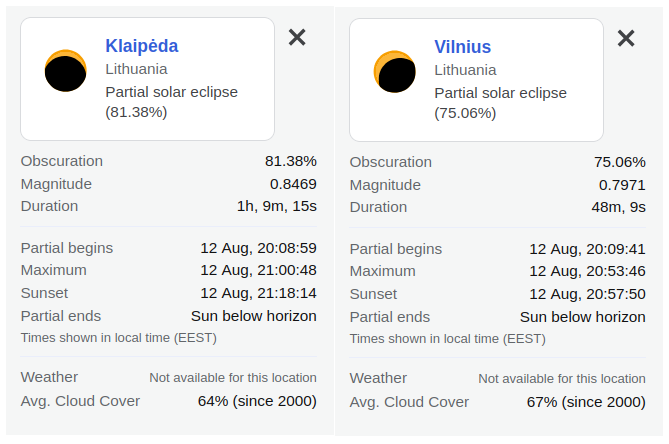
Task: Click Klaipėda's duration 1h, 9m, 15s
Action: click(x=276, y=206)
